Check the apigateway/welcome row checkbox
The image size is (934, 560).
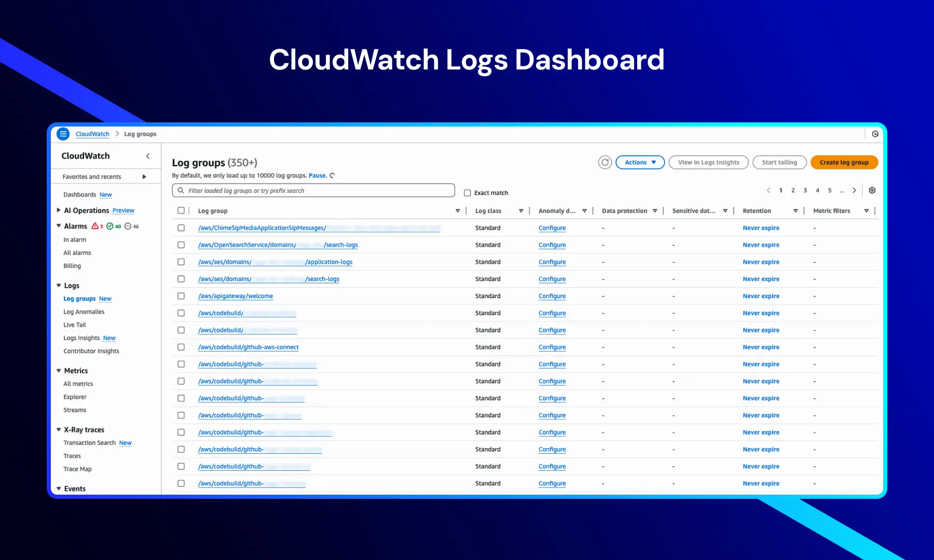[181, 296]
